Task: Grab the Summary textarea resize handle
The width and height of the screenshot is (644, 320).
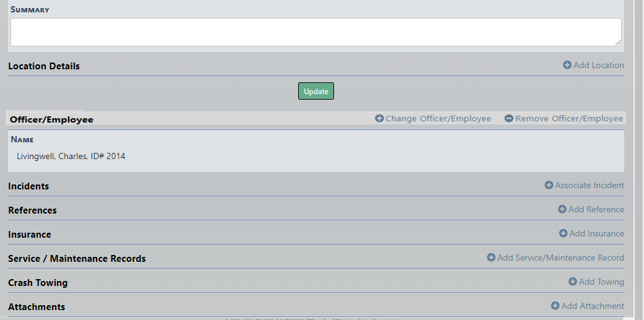Action: [618, 43]
